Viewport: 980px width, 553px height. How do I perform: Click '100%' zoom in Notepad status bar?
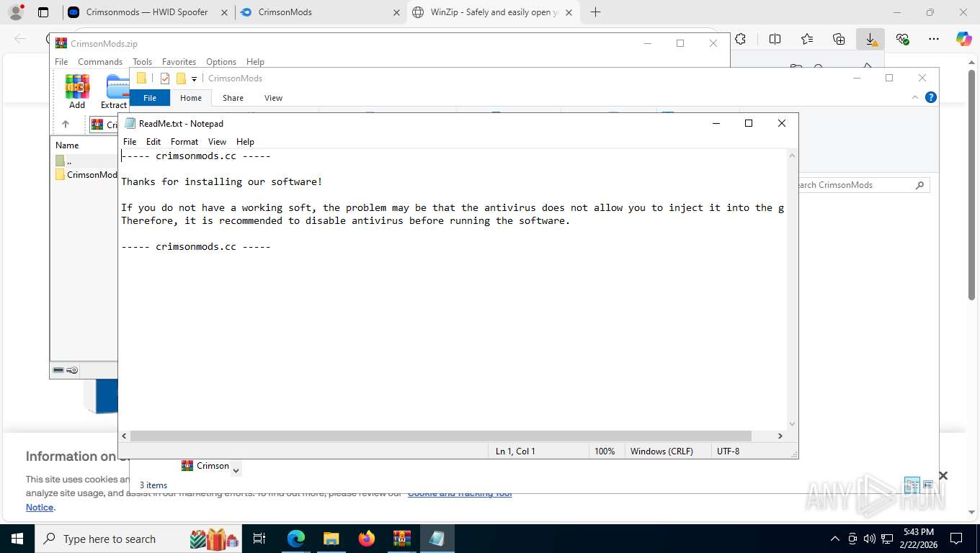click(x=605, y=451)
